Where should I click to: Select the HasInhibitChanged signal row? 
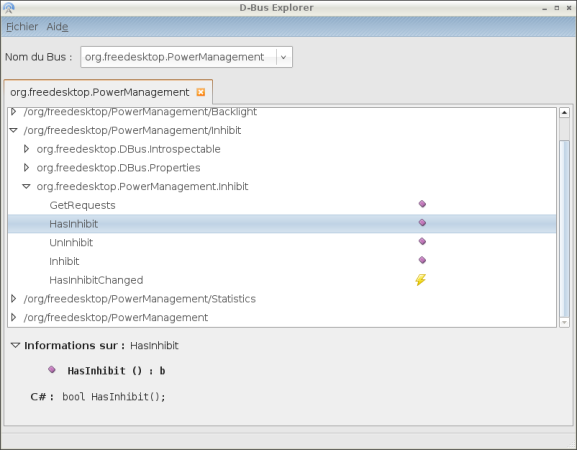pos(282,280)
